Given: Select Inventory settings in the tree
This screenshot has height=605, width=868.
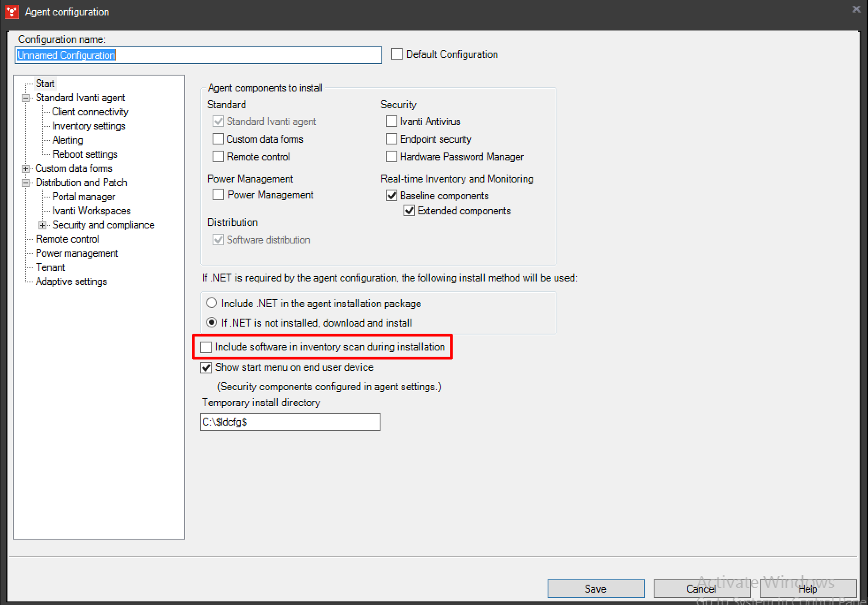Looking at the screenshot, I should click(88, 126).
